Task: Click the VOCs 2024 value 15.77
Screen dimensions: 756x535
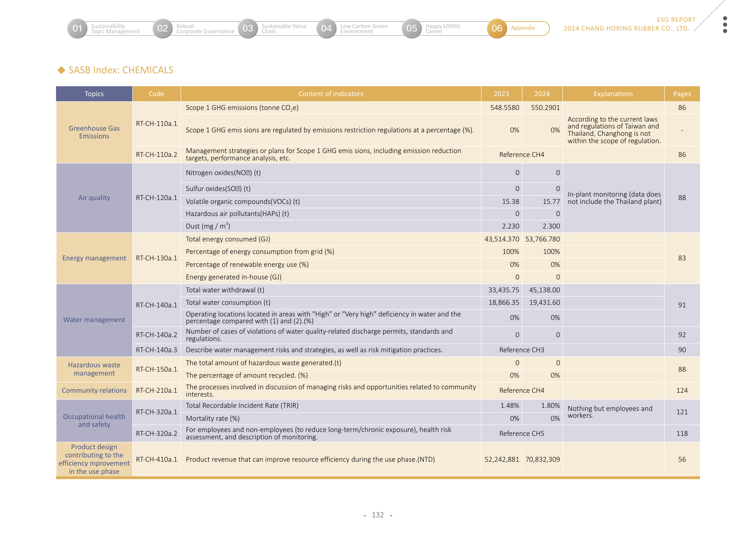Action: tap(551, 202)
